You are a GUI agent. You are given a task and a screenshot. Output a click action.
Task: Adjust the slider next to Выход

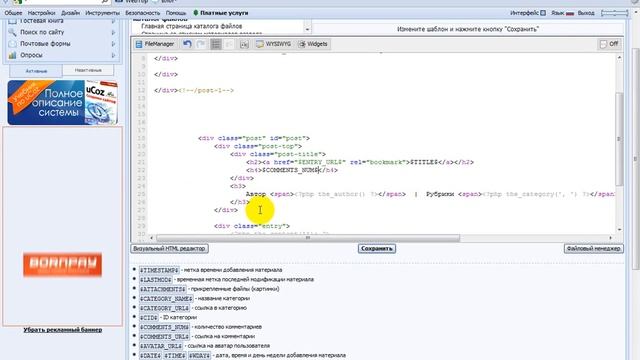615,13
